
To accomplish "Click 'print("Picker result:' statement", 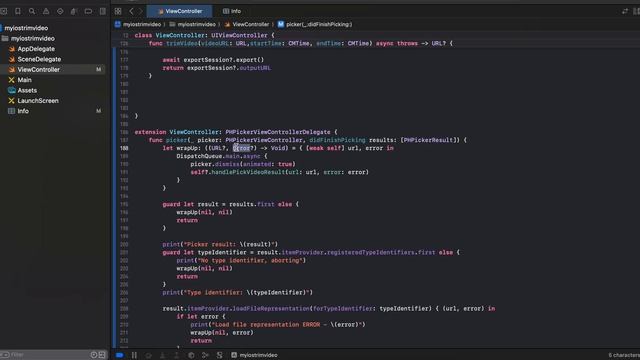I will (220, 244).
